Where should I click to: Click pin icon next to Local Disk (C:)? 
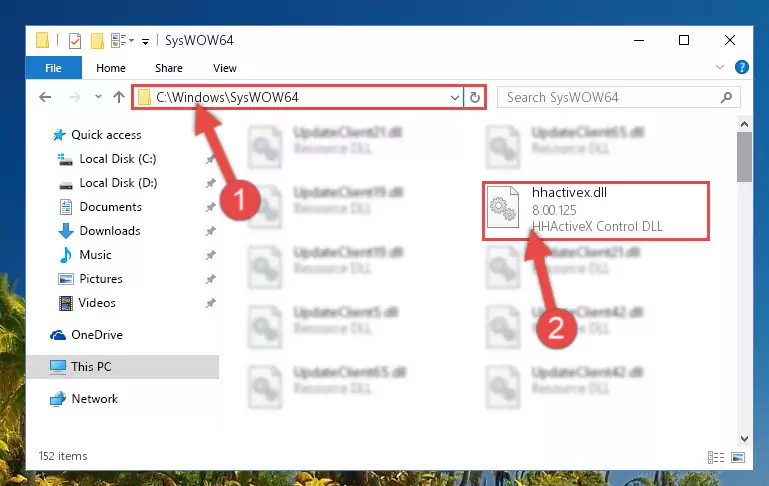click(210, 159)
